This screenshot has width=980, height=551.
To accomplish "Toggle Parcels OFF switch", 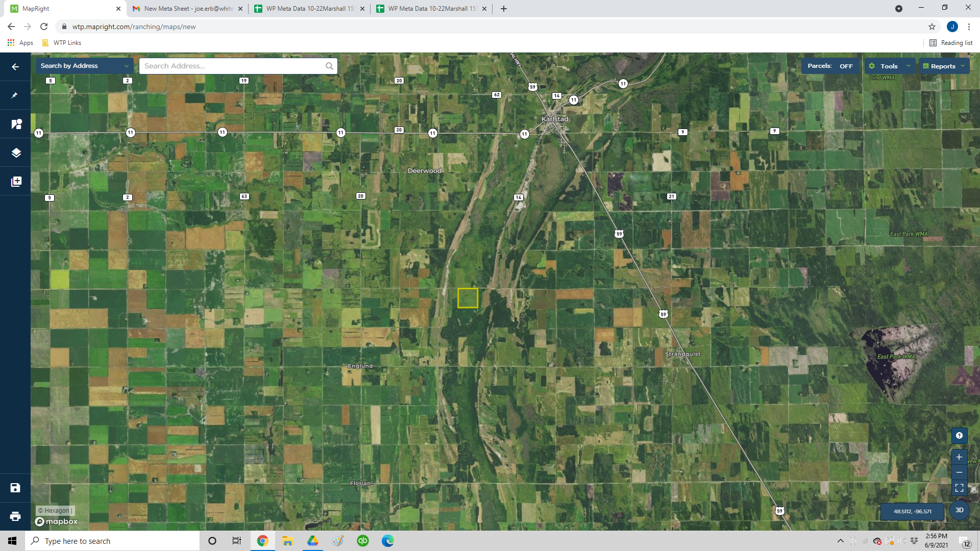I will point(830,66).
